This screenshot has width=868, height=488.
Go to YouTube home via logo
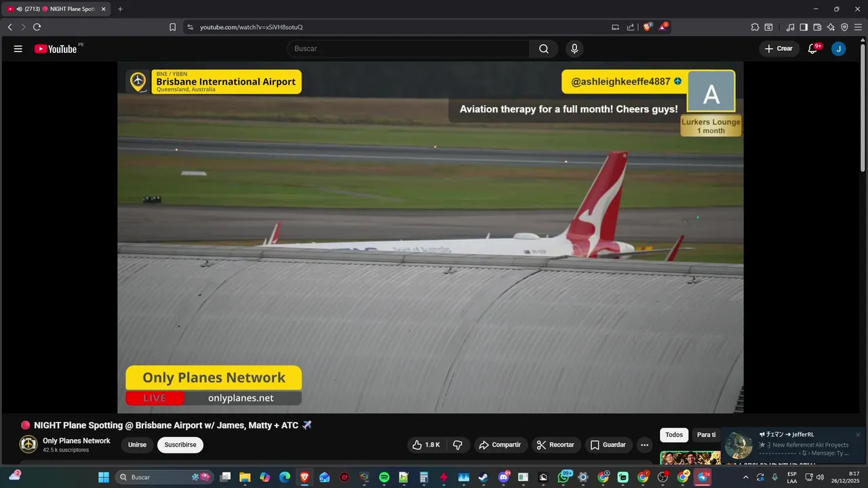[56, 49]
